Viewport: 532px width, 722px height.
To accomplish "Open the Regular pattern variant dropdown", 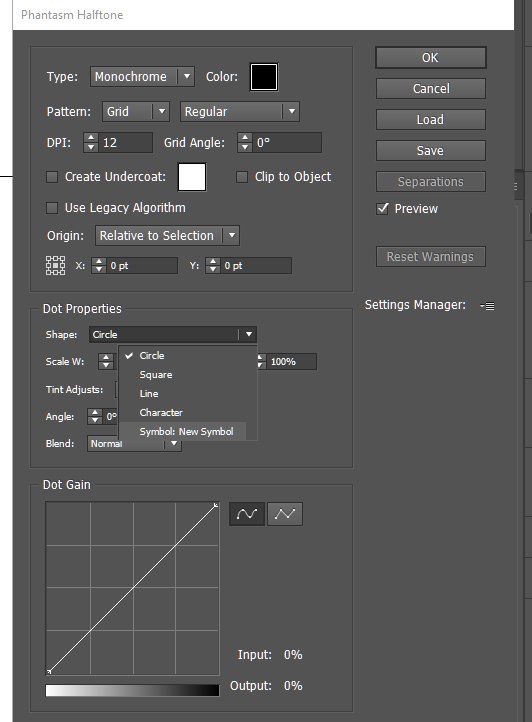I will tap(240, 111).
